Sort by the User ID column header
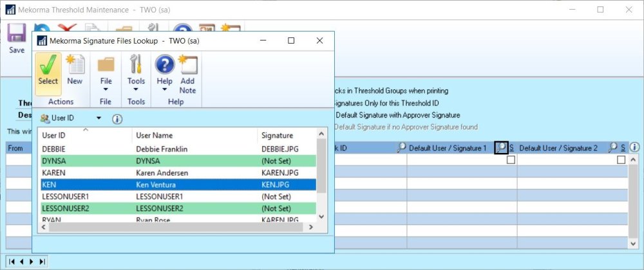The width and height of the screenshot is (644, 270). tap(85, 135)
